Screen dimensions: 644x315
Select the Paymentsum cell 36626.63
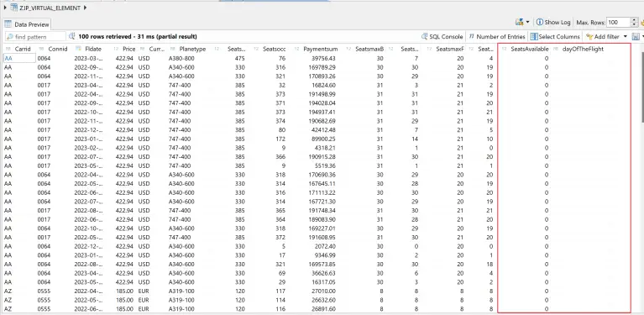323,273
